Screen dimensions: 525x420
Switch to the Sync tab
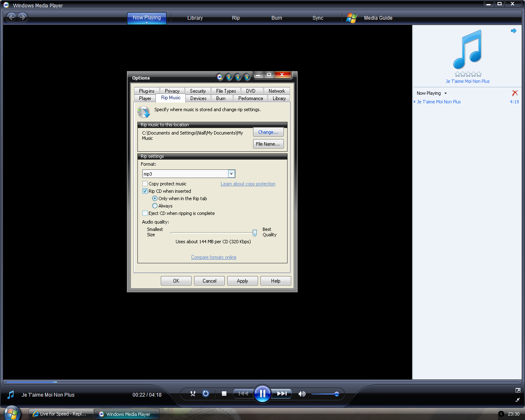point(318,18)
